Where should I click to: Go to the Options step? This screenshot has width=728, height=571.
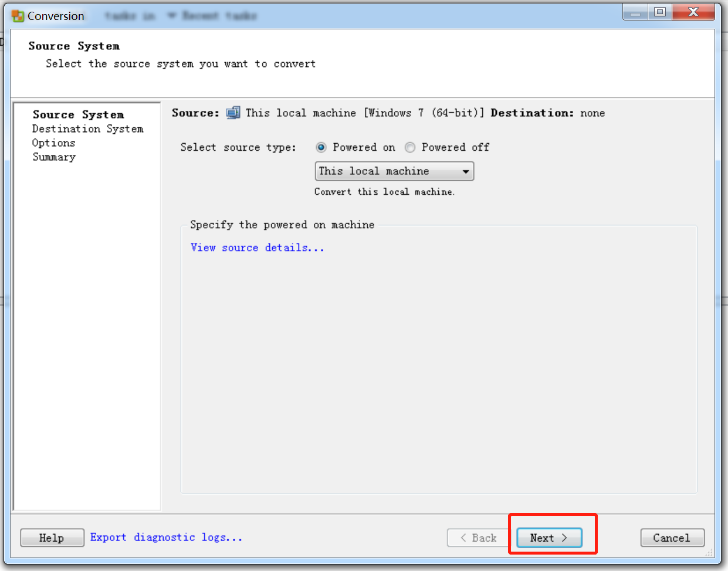(x=54, y=143)
